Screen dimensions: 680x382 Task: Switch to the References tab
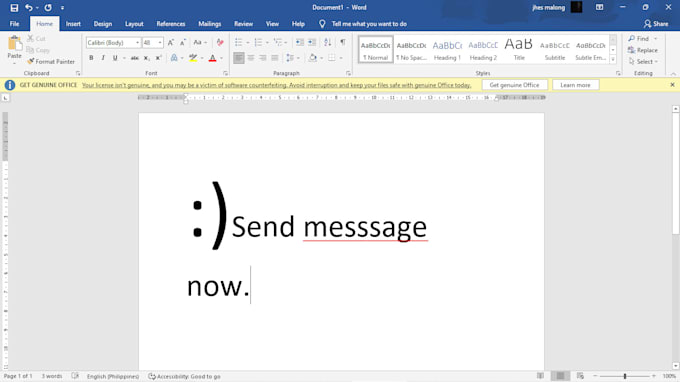tap(171, 24)
